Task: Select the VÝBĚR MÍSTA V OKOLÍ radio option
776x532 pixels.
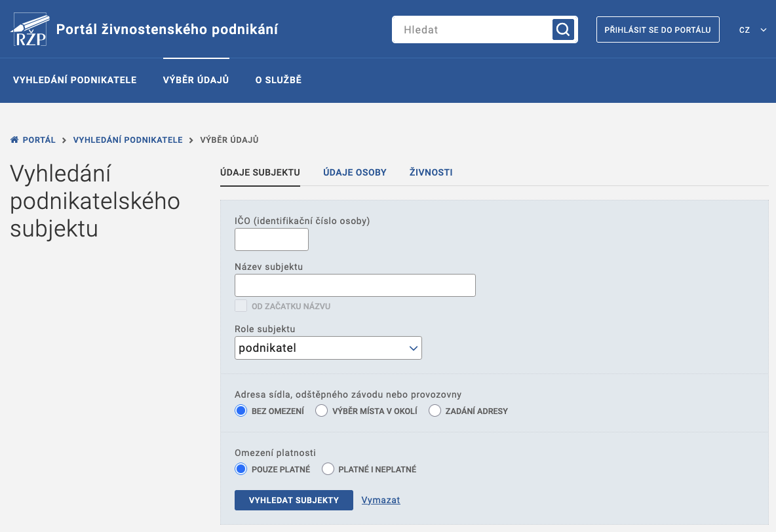Action: click(321, 410)
